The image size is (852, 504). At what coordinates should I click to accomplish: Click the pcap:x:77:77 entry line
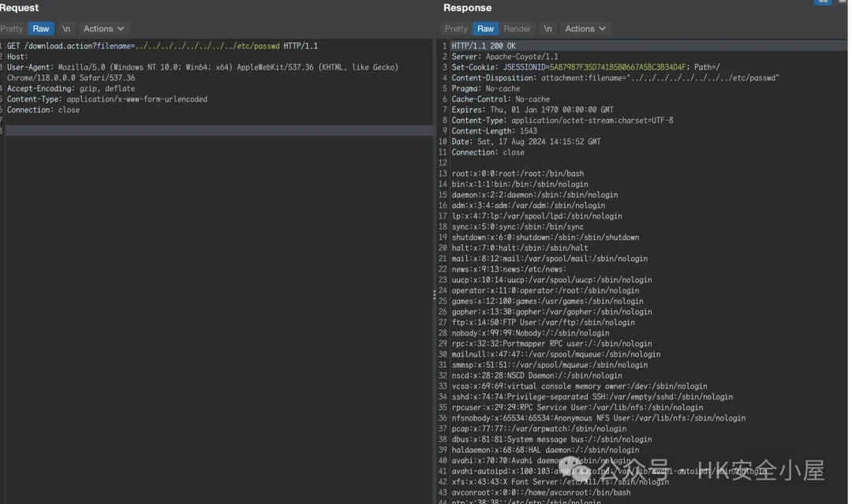[x=539, y=429]
